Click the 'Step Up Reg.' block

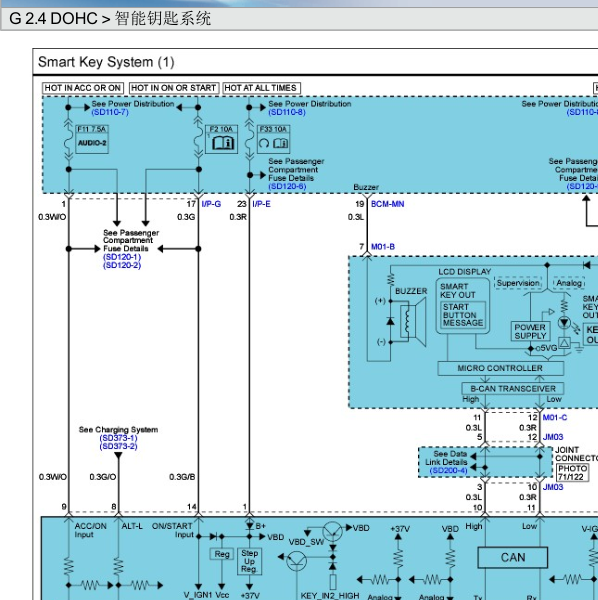249,561
